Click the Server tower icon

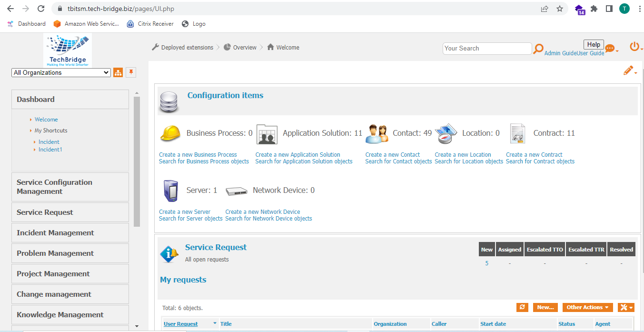(x=170, y=191)
